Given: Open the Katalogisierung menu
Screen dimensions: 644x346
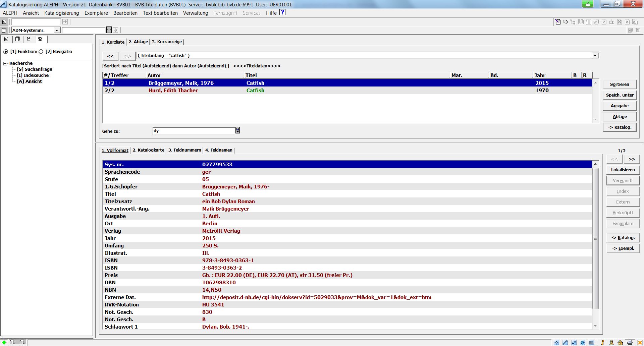Looking at the screenshot, I should pos(61,13).
